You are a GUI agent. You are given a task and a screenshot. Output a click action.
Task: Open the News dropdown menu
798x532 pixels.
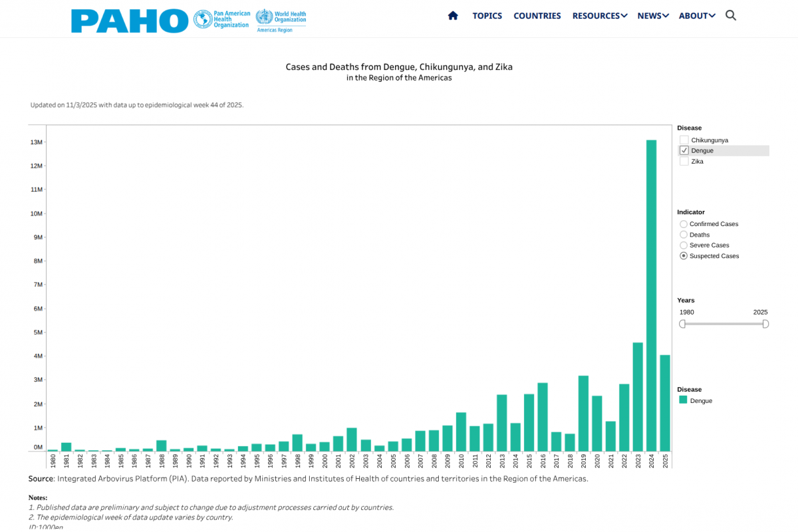pyautogui.click(x=652, y=16)
